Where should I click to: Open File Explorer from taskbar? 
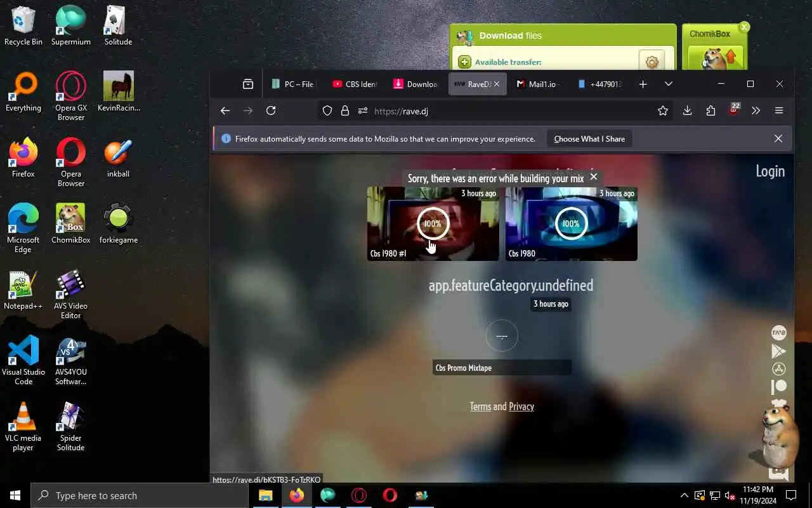(266, 495)
